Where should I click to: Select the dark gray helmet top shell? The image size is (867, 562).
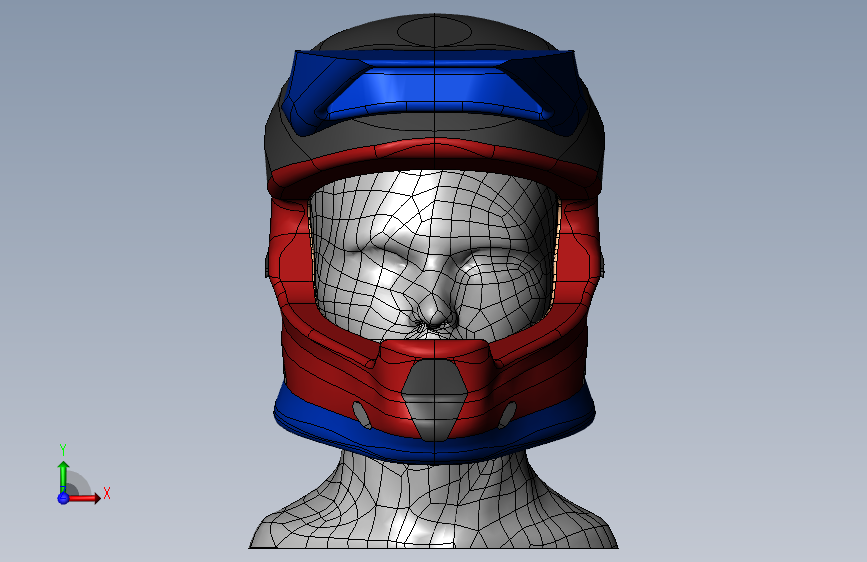coord(435,33)
